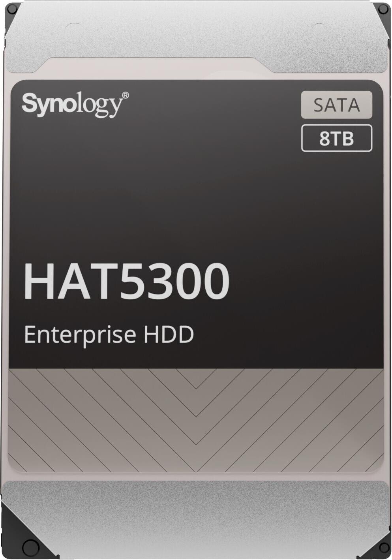The image size is (392, 560).
Task: Click the Enterprise HDD subtitle text
Action: coord(109,334)
